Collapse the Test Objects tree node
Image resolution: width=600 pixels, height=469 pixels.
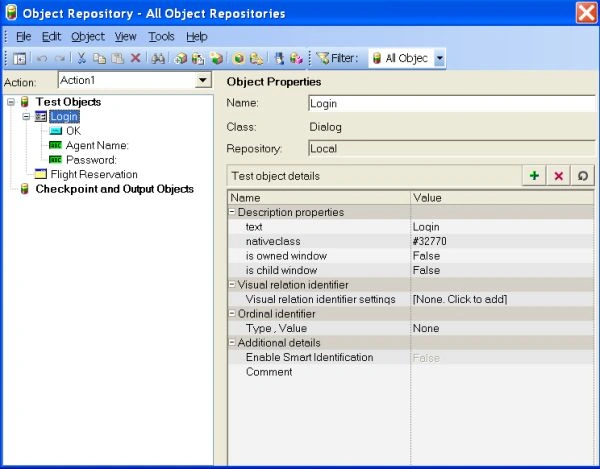[11, 102]
